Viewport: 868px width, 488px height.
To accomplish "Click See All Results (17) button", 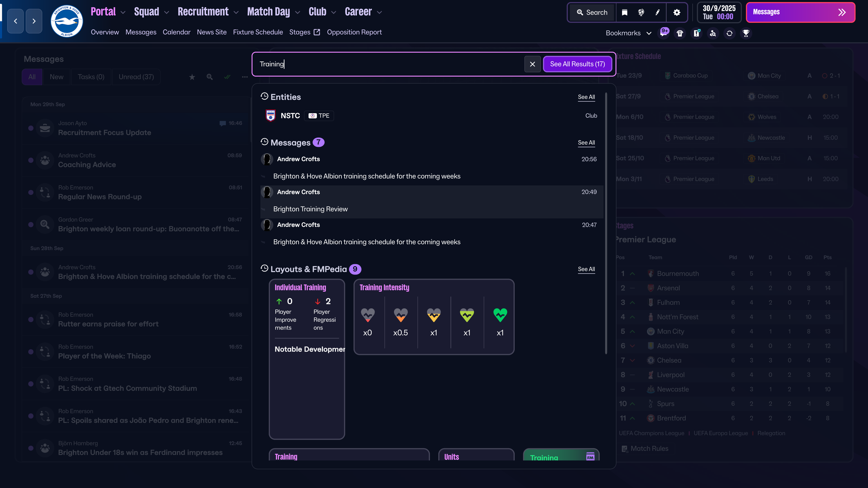I will point(577,64).
